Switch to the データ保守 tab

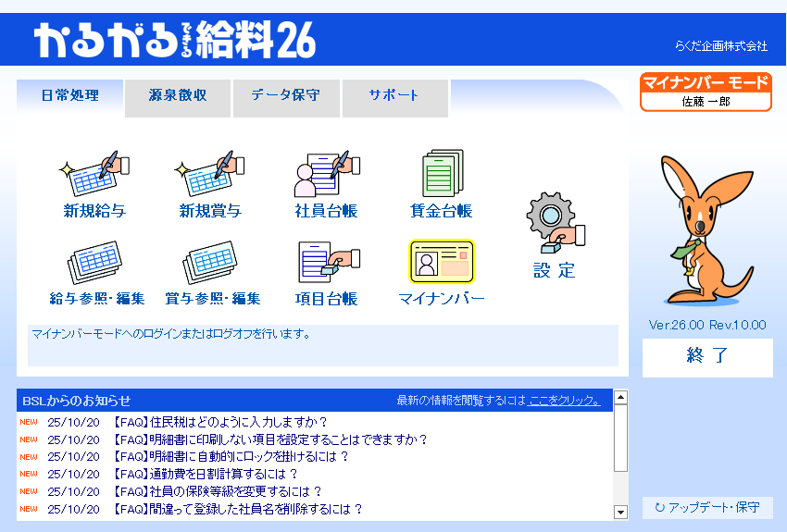(286, 95)
